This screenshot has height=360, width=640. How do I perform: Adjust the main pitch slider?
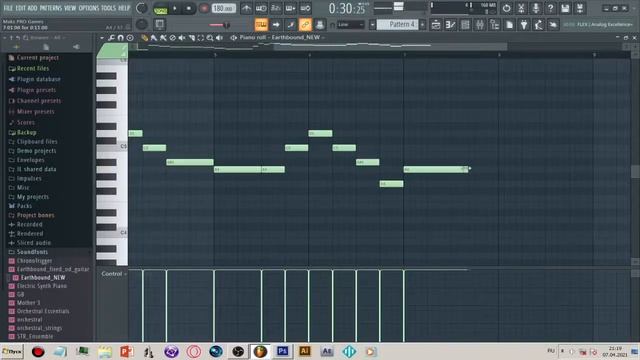(x=220, y=25)
